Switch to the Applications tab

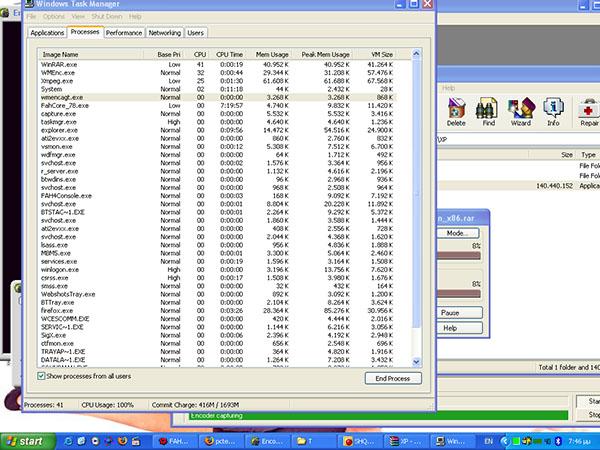click(47, 33)
